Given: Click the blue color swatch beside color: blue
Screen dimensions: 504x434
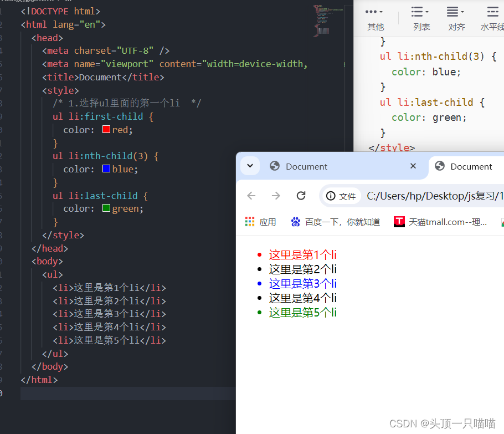Looking at the screenshot, I should tap(105, 169).
